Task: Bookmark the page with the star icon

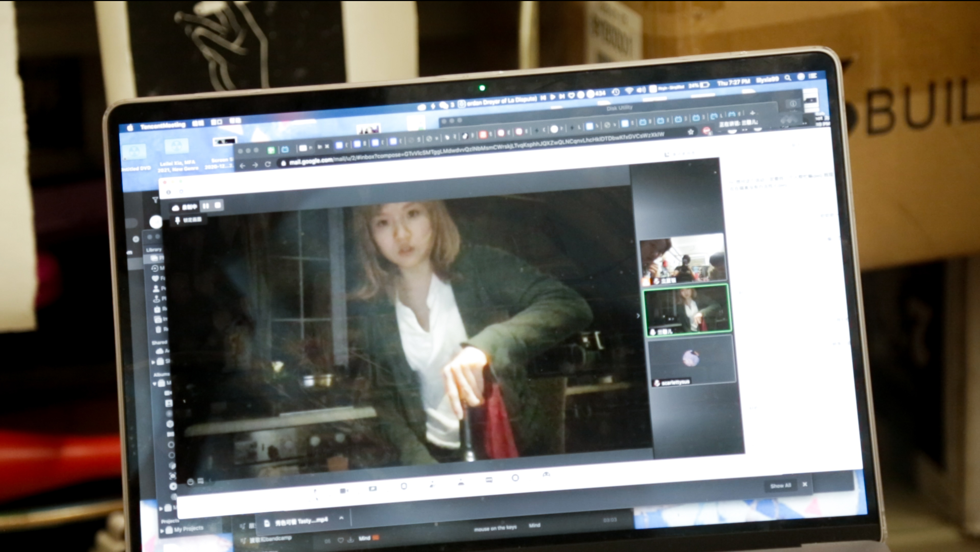Action: point(690,132)
